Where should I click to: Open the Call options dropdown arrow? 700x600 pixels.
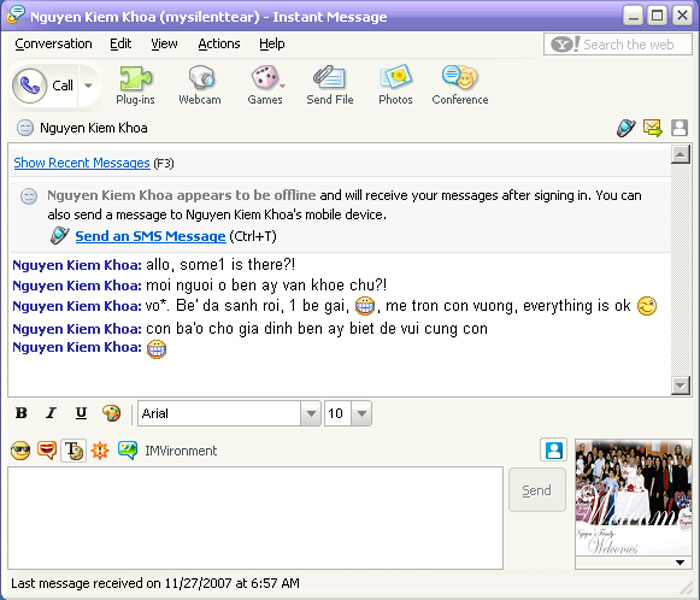(x=88, y=85)
